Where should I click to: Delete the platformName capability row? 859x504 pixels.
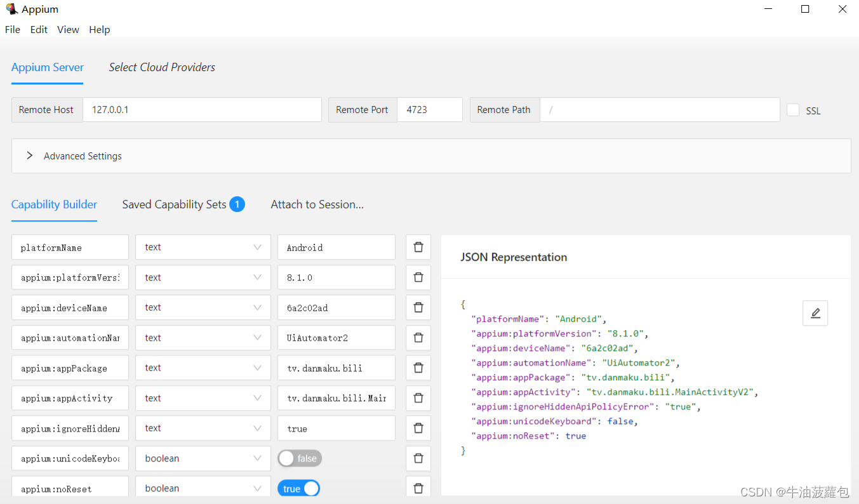[x=418, y=247]
